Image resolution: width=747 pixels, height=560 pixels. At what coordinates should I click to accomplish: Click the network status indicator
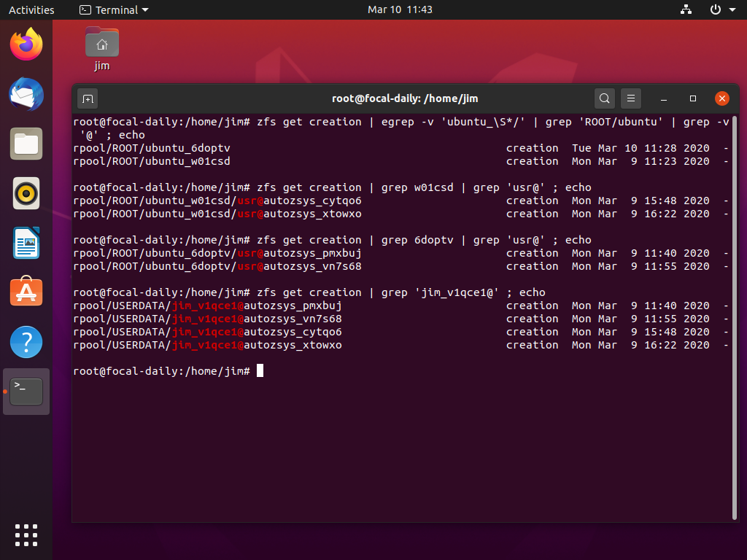coord(685,9)
